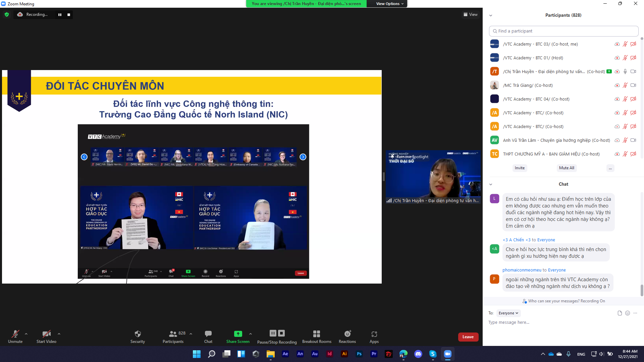Click the emoji icon in chat input
The height and width of the screenshot is (362, 644).
point(627,313)
